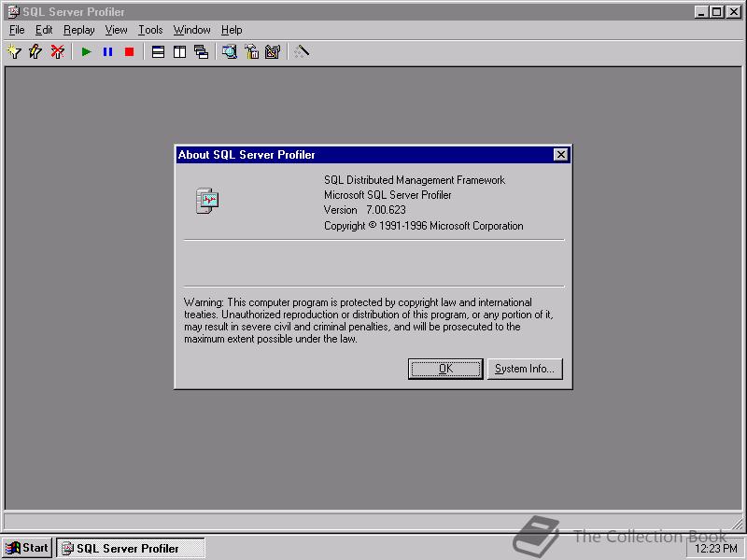Click the Tile Vertically windows icon

click(x=179, y=51)
